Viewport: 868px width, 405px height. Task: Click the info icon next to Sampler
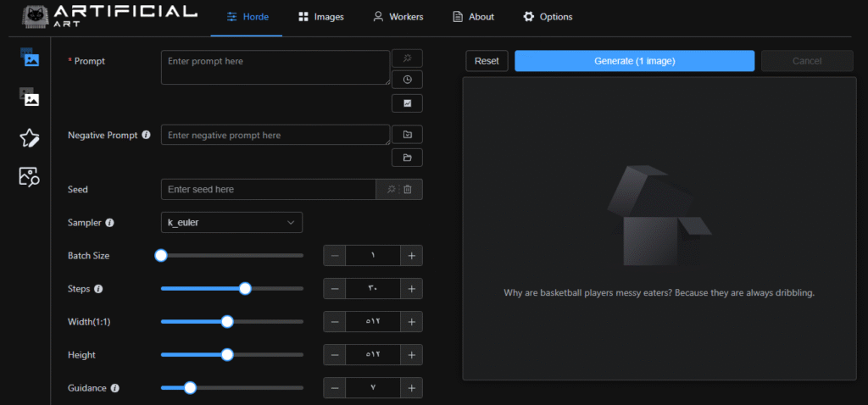click(x=109, y=223)
